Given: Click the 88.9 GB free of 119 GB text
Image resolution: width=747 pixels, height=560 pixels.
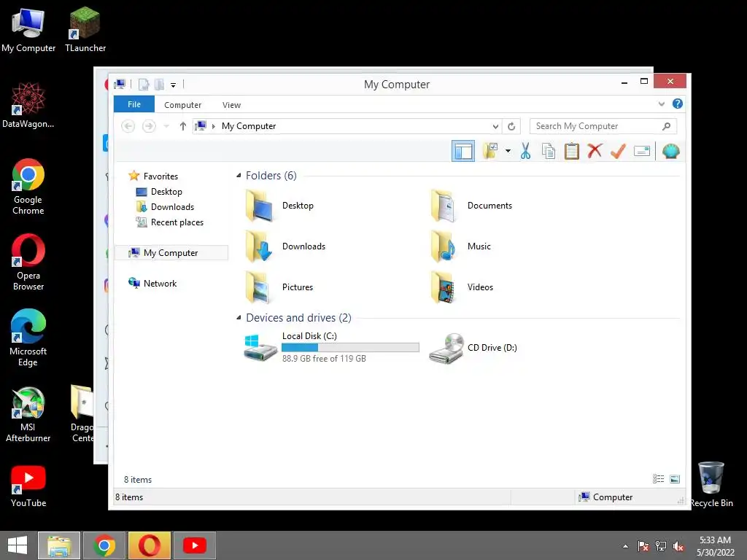Looking at the screenshot, I should click(x=324, y=359).
